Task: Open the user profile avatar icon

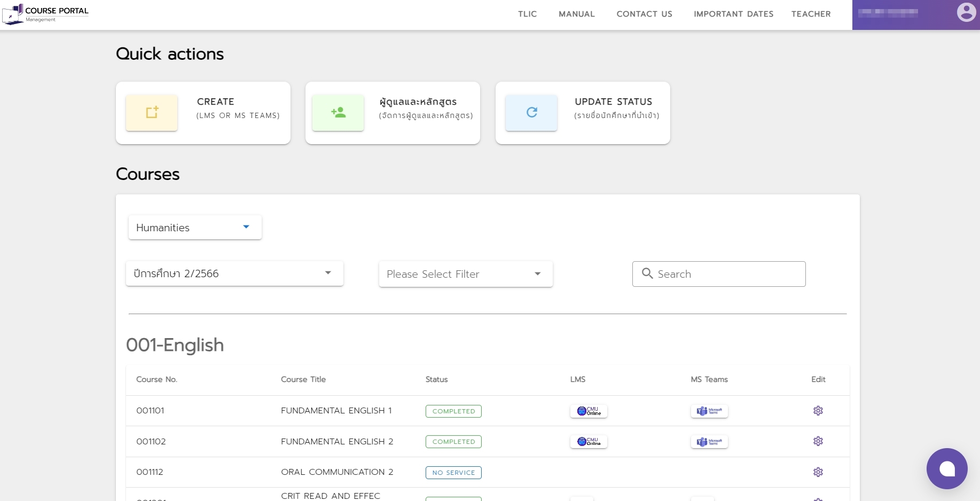Action: coord(966,12)
